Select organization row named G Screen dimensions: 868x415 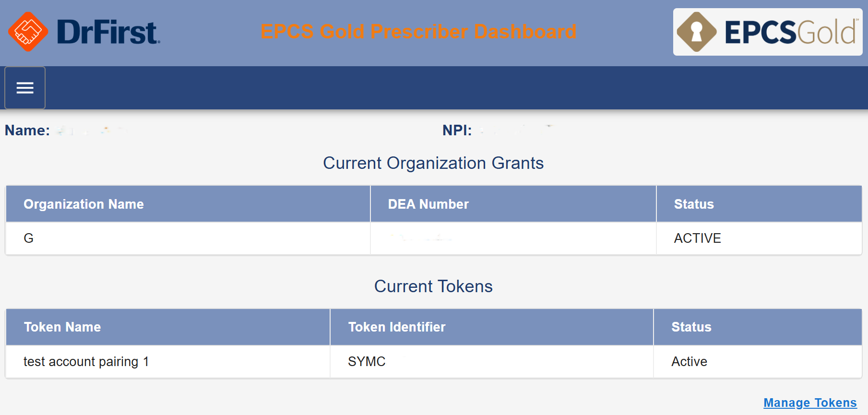tap(29, 238)
